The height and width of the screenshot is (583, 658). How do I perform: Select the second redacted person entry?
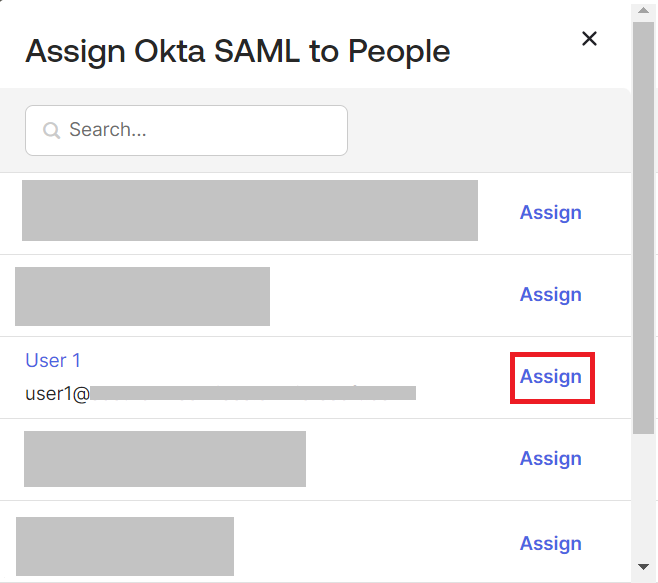point(142,296)
